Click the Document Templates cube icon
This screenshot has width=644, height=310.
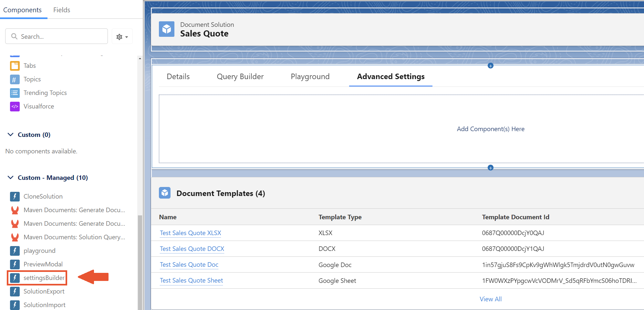[x=165, y=193]
